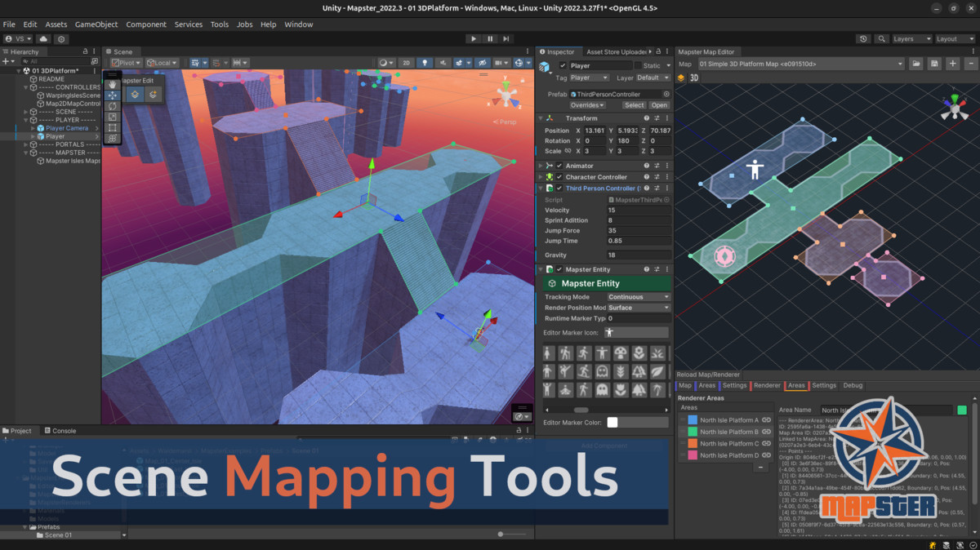980x550 pixels.
Task: Click the walking hiker marker icon
Action: [x=566, y=353]
